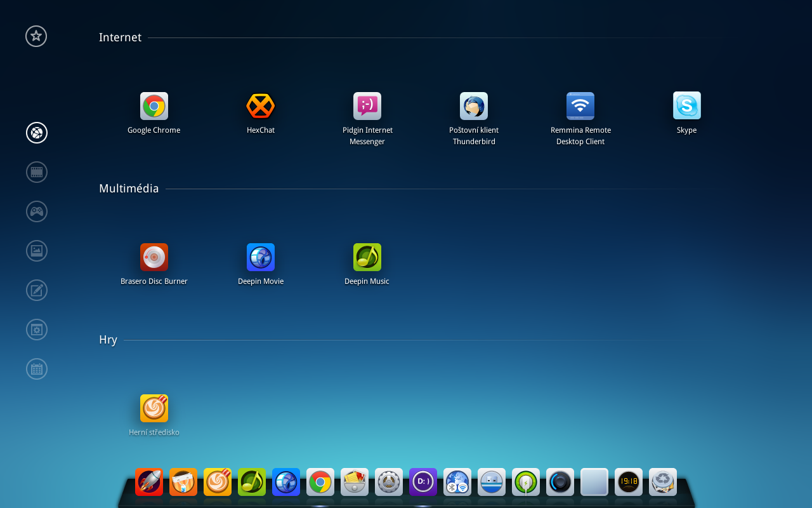Start Deepin Music
Viewport: 812px width, 508px height.
pyautogui.click(x=367, y=257)
